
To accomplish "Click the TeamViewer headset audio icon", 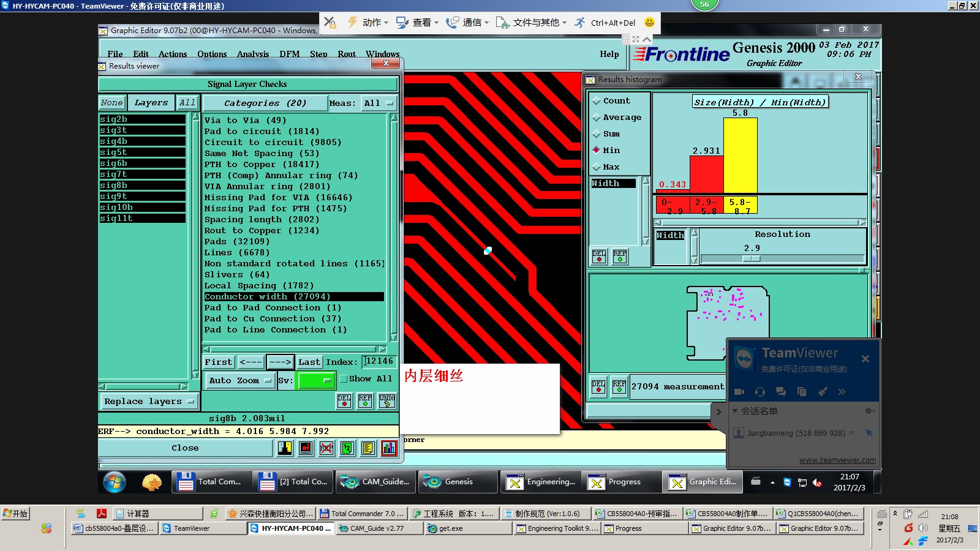I will (760, 392).
